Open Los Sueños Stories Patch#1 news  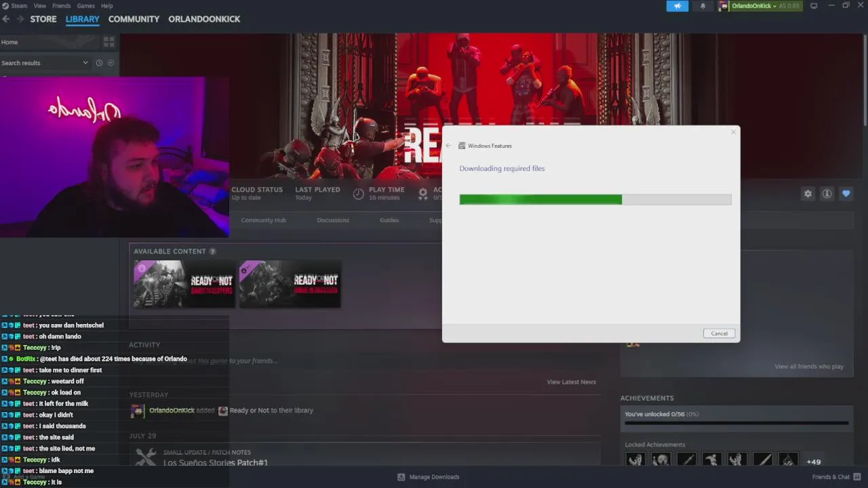pos(215,463)
